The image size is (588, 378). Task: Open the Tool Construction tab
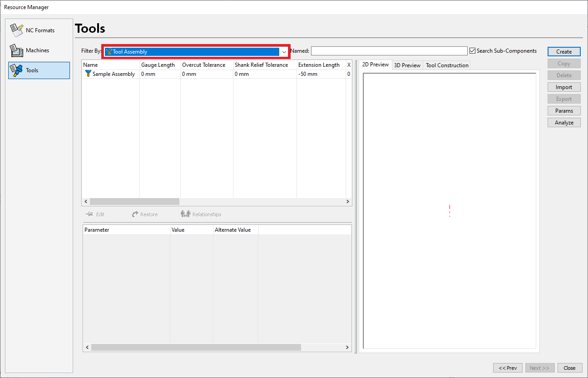(447, 65)
